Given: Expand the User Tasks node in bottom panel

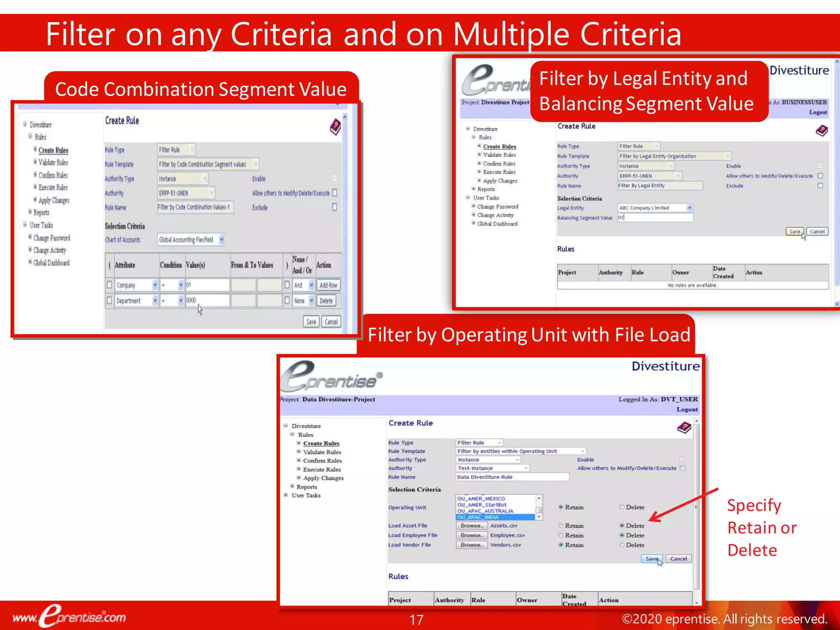Looking at the screenshot, I should pyautogui.click(x=286, y=495).
